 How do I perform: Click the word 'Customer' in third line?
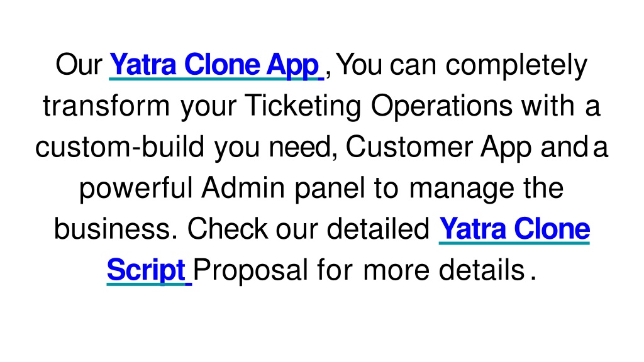[409, 147]
